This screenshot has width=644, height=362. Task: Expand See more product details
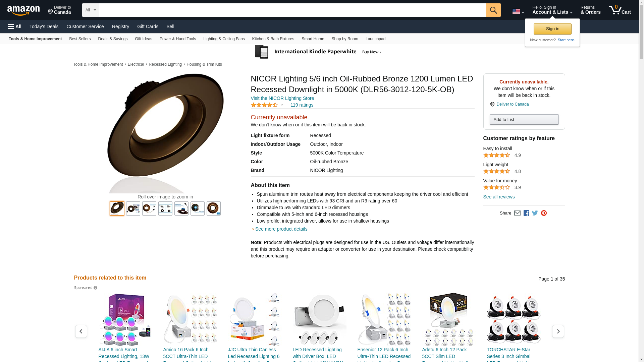point(281,229)
